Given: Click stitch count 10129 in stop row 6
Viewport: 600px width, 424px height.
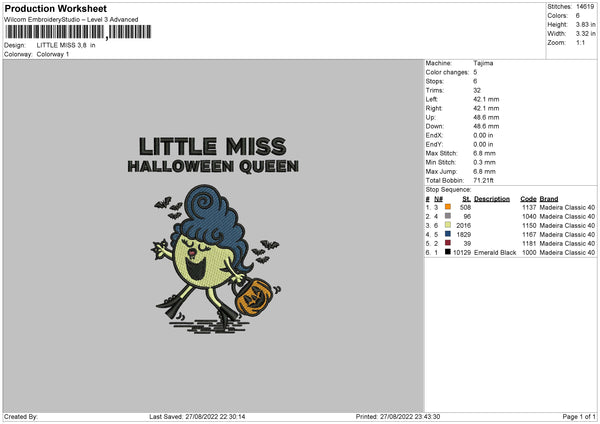Looking at the screenshot, I should [x=462, y=253].
